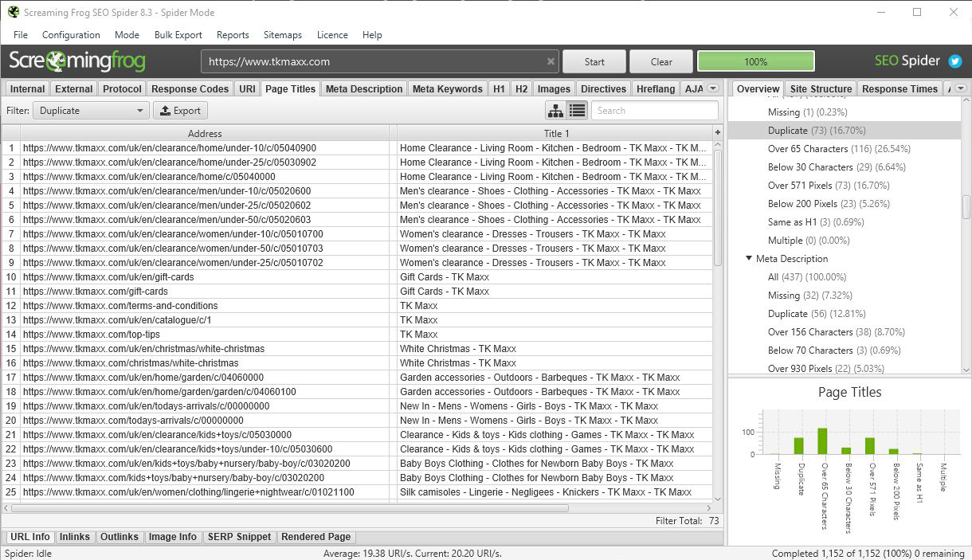Image resolution: width=972 pixels, height=560 pixels.
Task: Switch to the Internal tab
Action: pyautogui.click(x=28, y=88)
